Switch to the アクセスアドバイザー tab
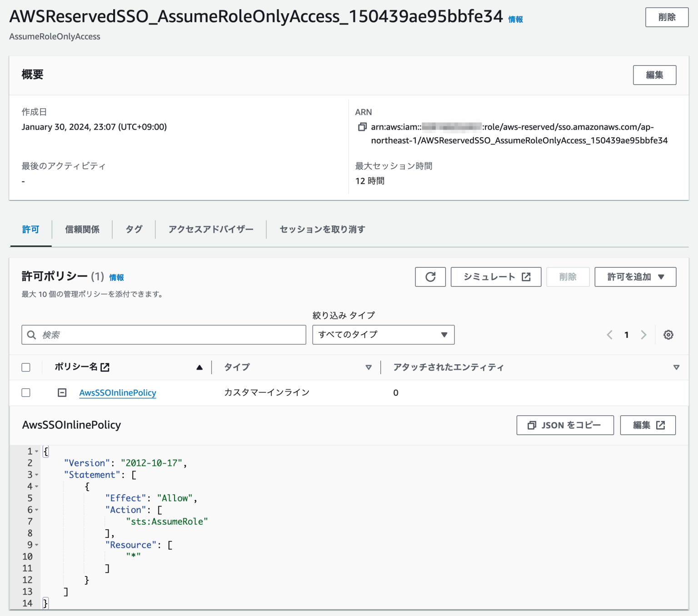This screenshot has height=616, width=698. click(211, 229)
